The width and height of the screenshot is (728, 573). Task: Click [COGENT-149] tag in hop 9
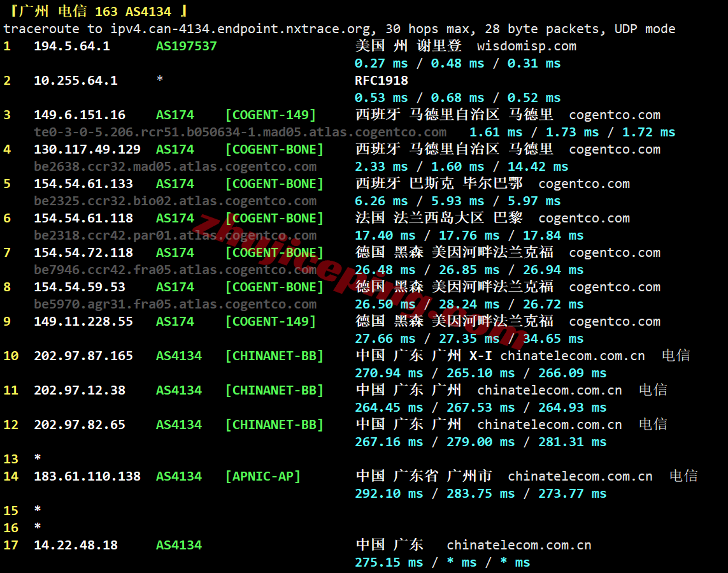[x=271, y=321]
